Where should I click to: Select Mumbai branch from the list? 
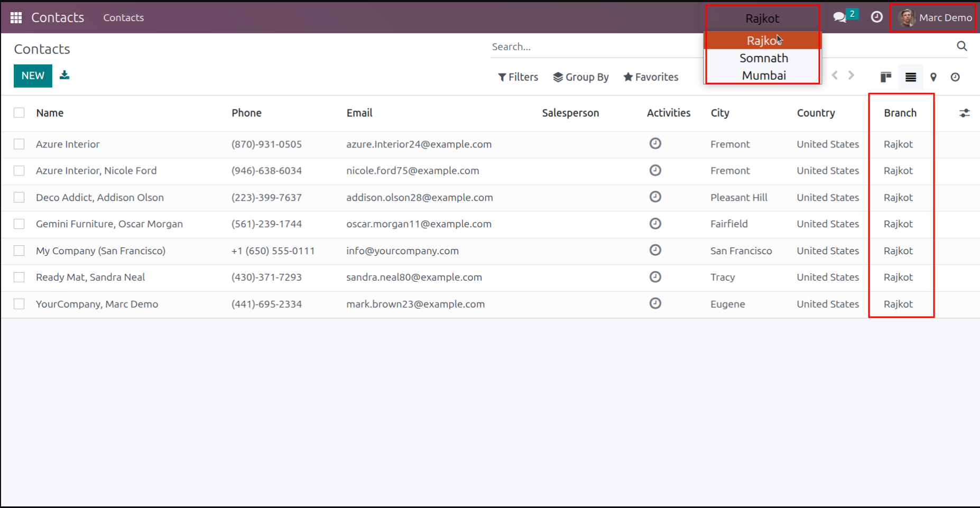[x=763, y=76]
